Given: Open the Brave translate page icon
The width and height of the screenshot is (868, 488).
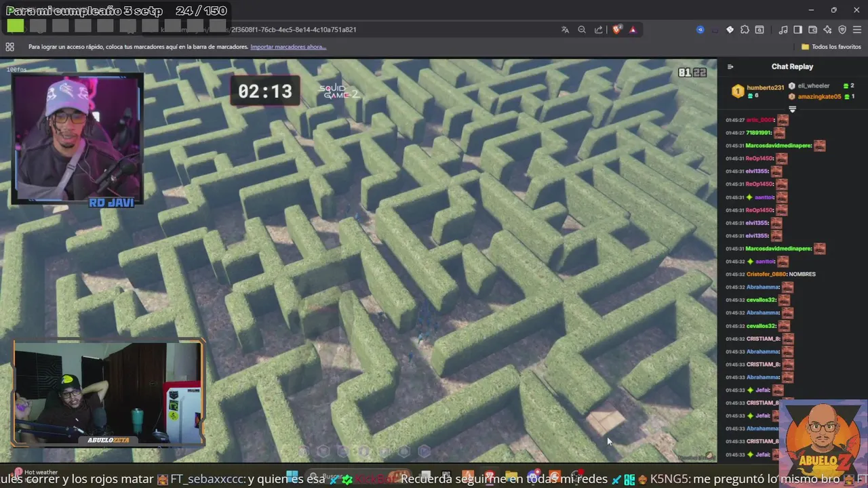Looking at the screenshot, I should [565, 30].
